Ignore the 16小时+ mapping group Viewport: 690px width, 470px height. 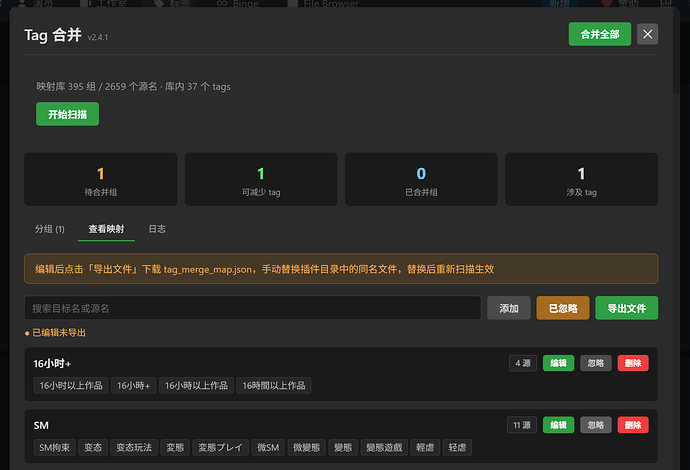tap(595, 363)
